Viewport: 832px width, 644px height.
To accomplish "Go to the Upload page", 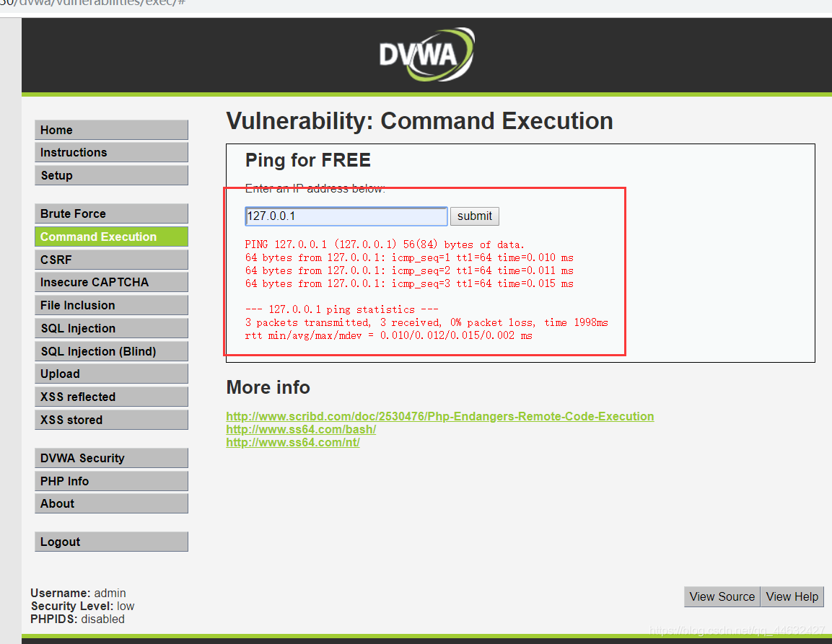I will (x=111, y=374).
